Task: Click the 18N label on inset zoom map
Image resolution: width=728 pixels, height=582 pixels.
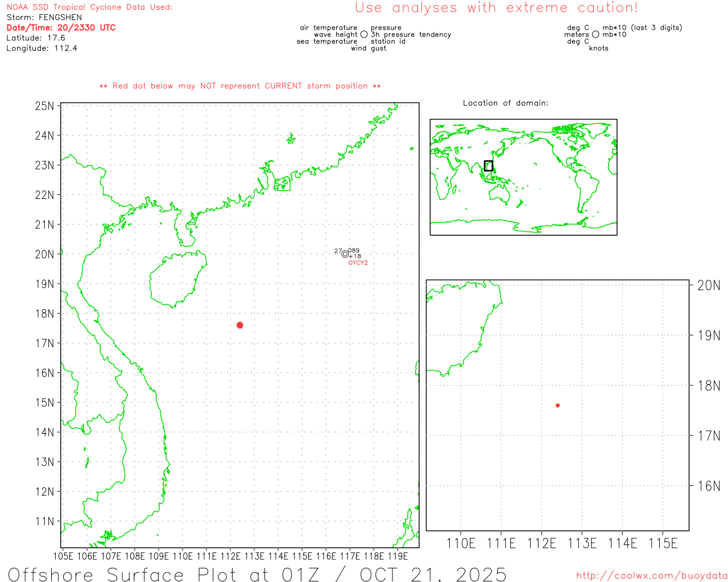Action: click(709, 386)
